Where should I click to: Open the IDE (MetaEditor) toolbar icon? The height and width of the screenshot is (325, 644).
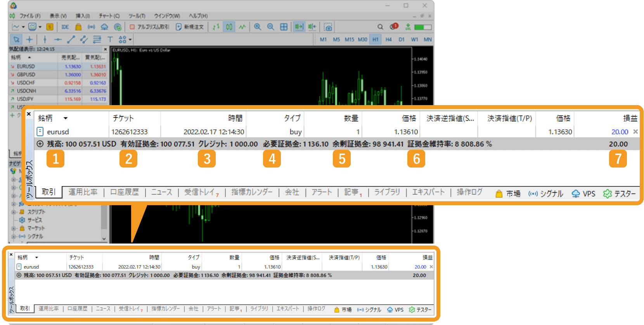click(65, 27)
